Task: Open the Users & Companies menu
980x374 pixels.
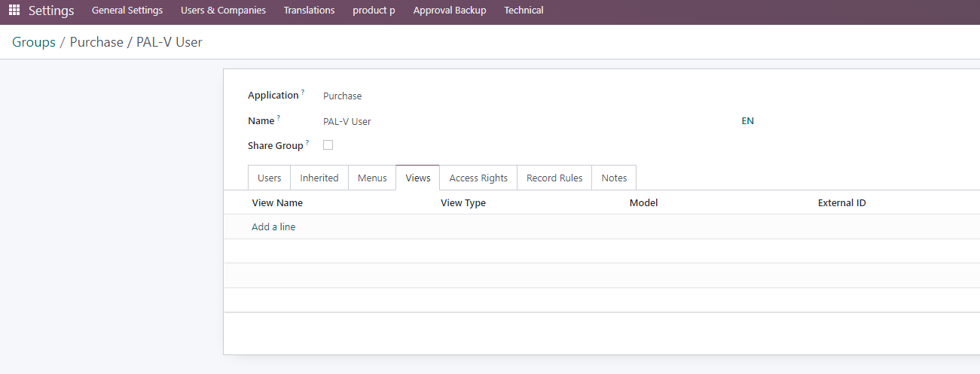Action: pyautogui.click(x=223, y=11)
